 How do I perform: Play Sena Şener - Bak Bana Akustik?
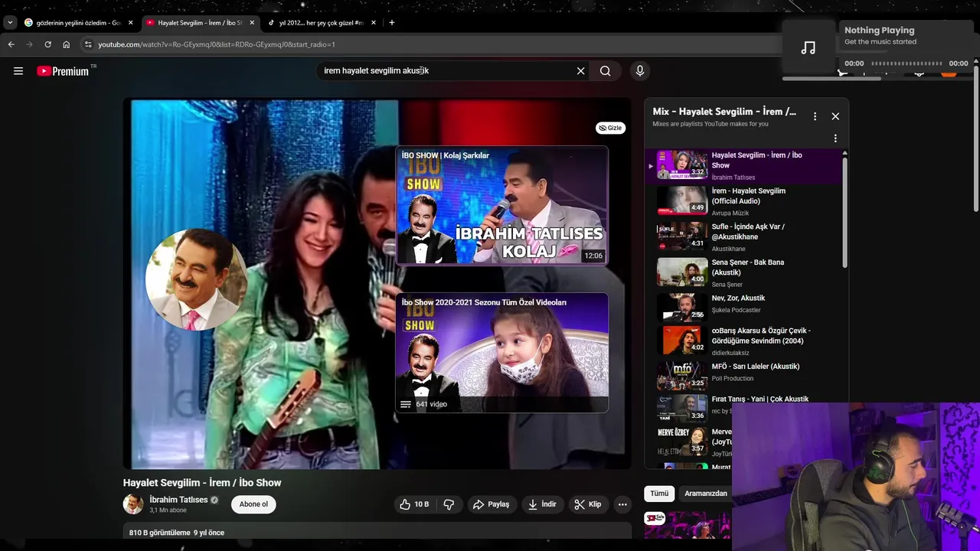click(x=743, y=272)
